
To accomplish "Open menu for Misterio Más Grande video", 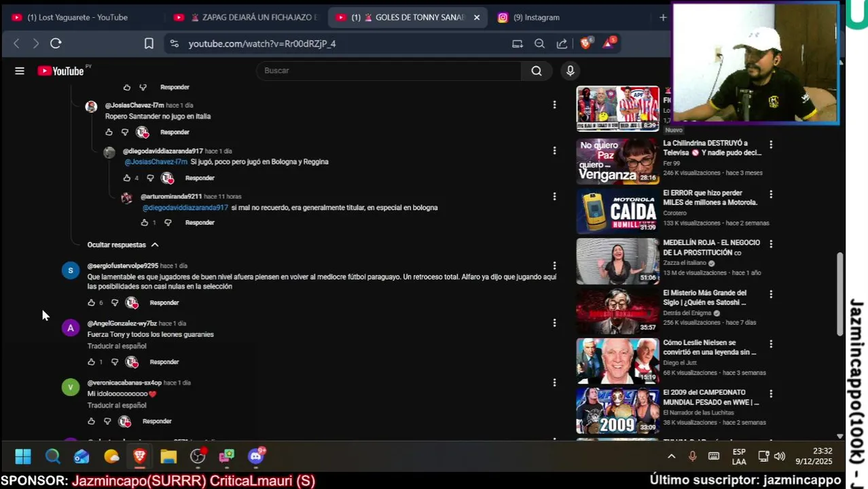I will 770,294.
